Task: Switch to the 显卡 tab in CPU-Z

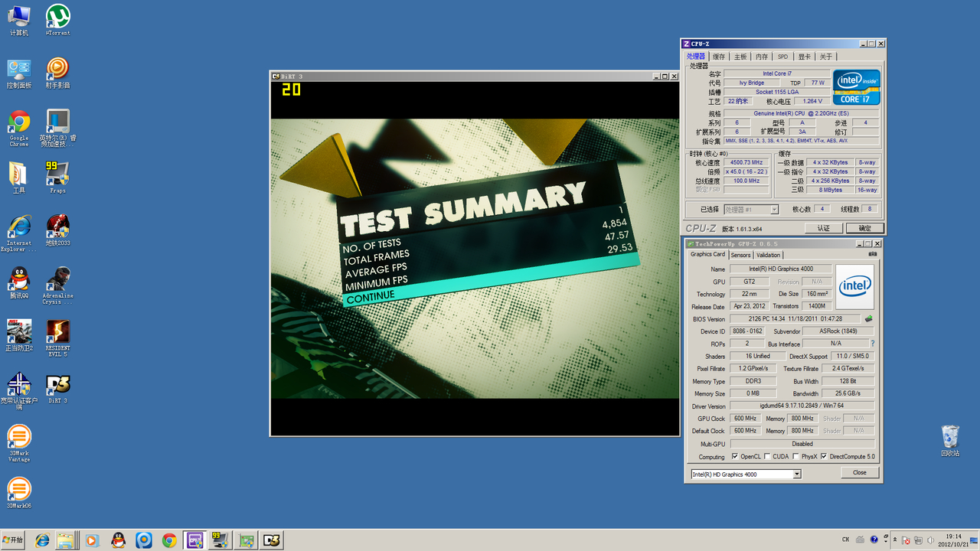Action: pos(804,57)
